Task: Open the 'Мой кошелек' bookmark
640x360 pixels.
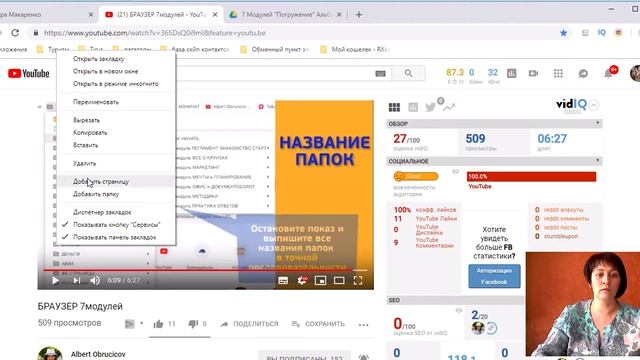Action: tap(355, 49)
